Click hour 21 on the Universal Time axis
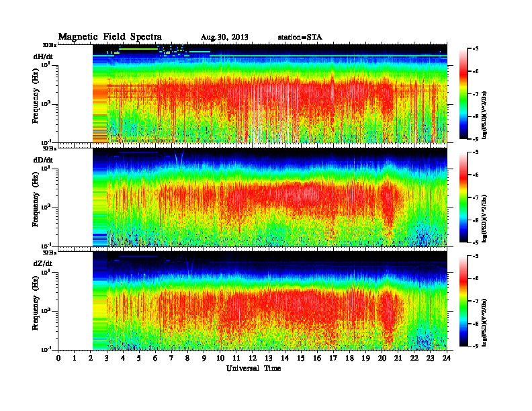532x411 pixels. tap(398, 359)
